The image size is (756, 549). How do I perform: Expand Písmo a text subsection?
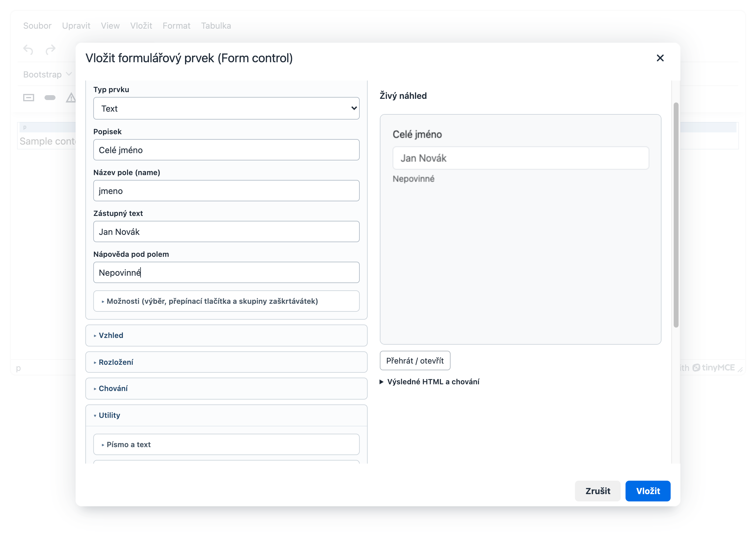[226, 444]
